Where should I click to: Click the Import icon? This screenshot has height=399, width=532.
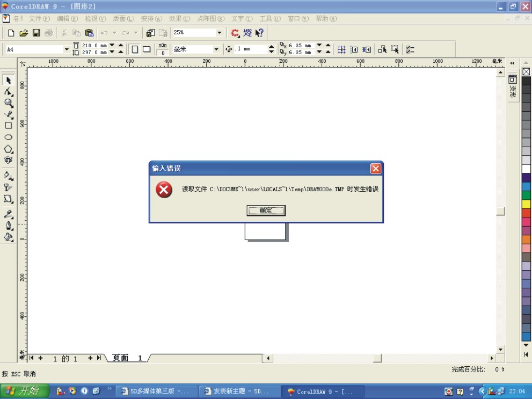coord(151,33)
